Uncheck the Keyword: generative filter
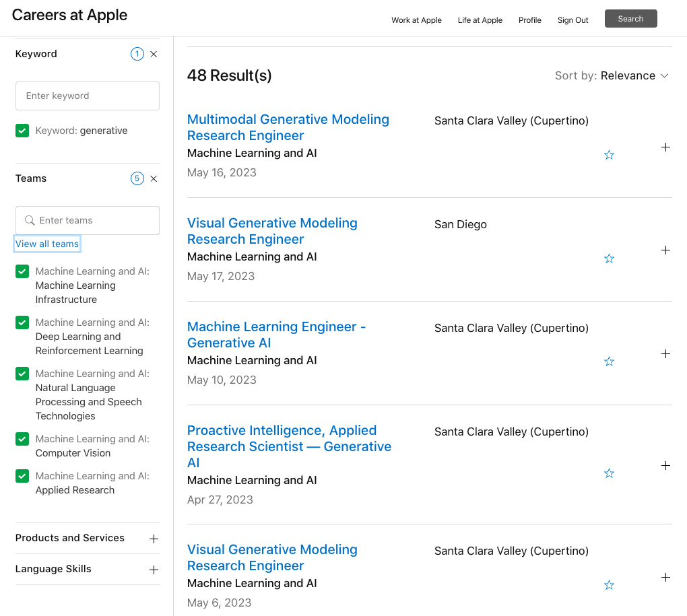Viewport: 687px width, 616px height. (x=22, y=131)
